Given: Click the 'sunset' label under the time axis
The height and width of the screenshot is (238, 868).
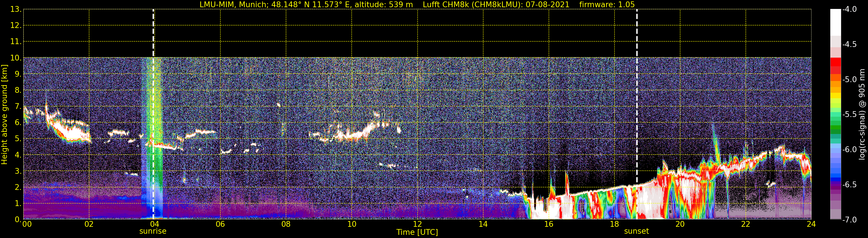Looking at the screenshot, I should pyautogui.click(x=637, y=231).
